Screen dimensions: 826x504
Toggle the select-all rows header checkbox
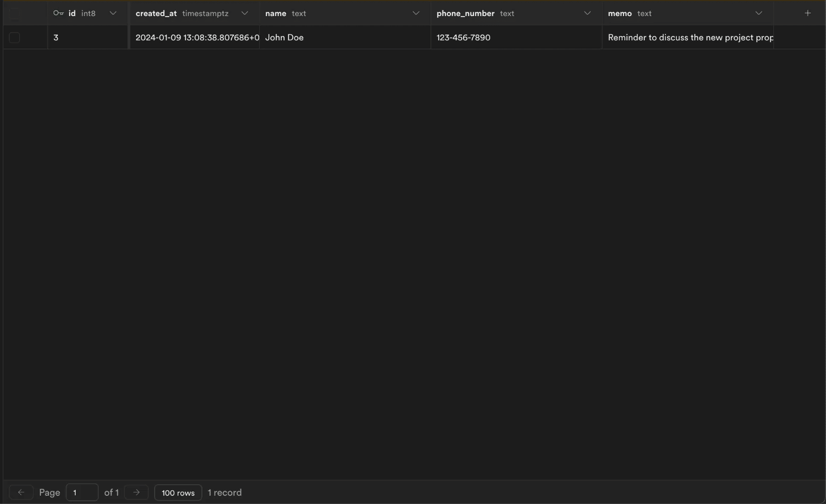click(15, 14)
